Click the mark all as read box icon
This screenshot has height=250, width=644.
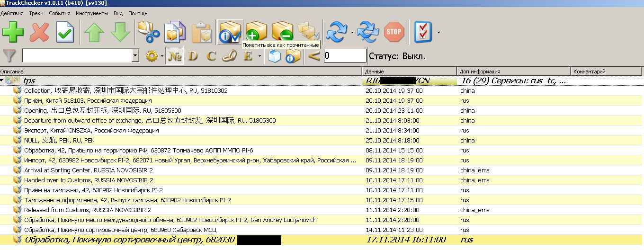tap(230, 32)
